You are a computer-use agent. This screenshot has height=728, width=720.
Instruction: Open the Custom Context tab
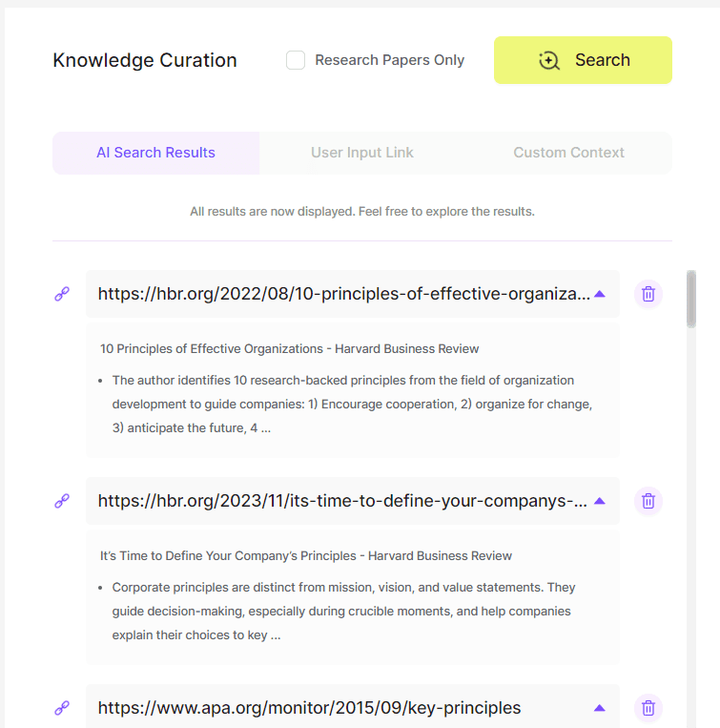[x=568, y=153]
